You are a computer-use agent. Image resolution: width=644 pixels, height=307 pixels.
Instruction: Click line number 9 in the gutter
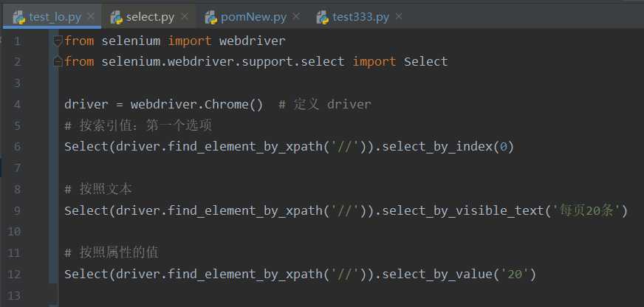[18, 210]
